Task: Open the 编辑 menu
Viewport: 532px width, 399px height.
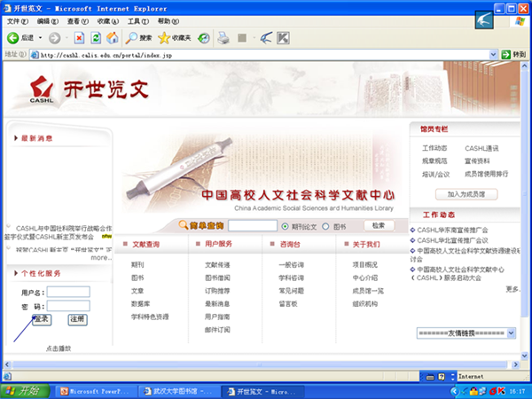Action: point(48,21)
